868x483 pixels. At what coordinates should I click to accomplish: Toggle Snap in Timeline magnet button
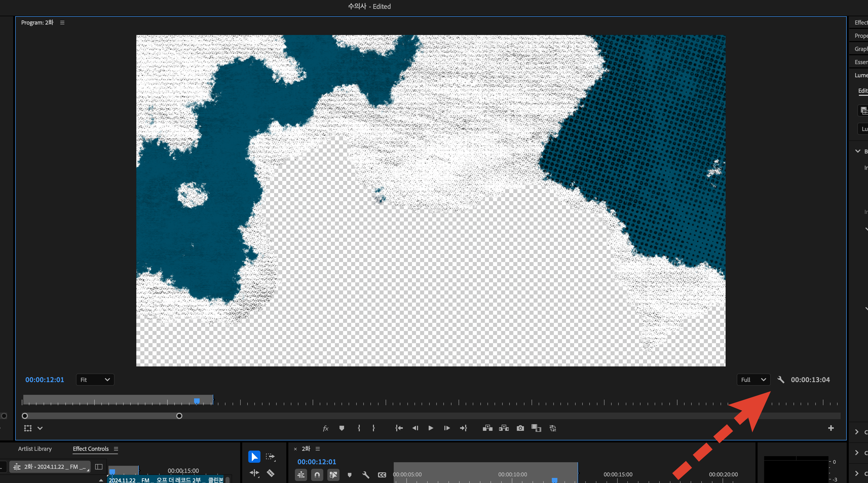pyautogui.click(x=317, y=475)
